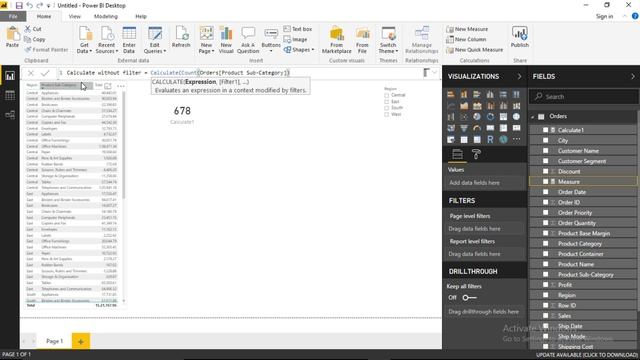This screenshot has height=360, width=640.
Task: Open the table visual's more options ellipsis
Action: (121, 86)
